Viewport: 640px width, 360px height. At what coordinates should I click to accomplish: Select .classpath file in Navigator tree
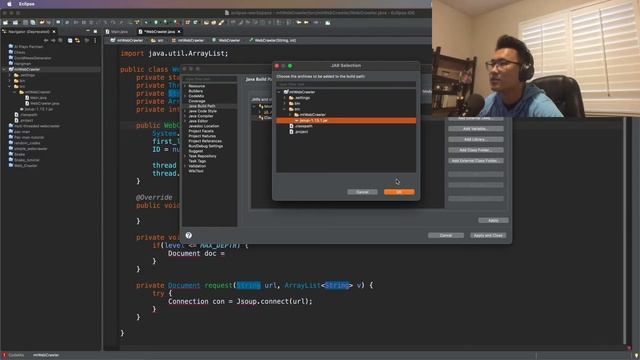click(x=26, y=115)
